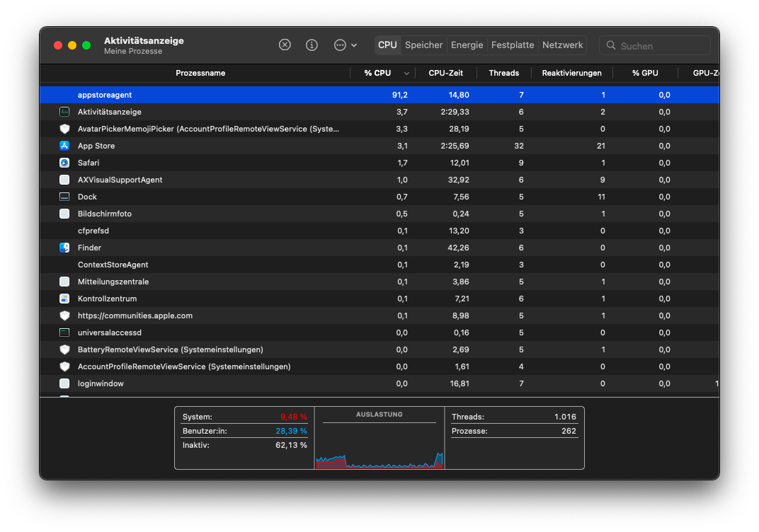Switch to the Speicher tab
759x532 pixels.
(x=423, y=45)
